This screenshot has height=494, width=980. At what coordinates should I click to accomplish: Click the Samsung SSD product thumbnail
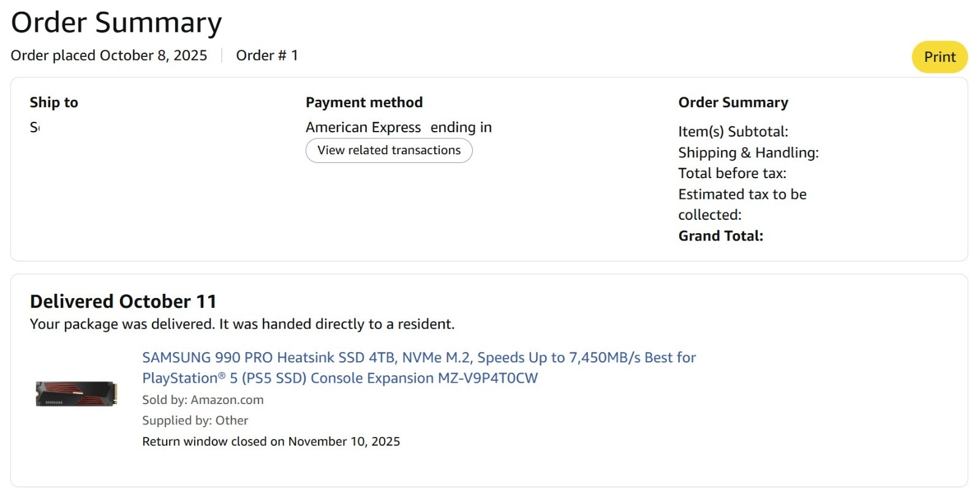click(77, 394)
